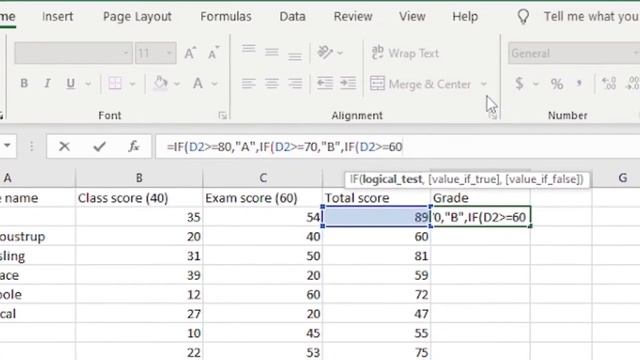Increase font size icon
The width and height of the screenshot is (640, 360).
190,53
